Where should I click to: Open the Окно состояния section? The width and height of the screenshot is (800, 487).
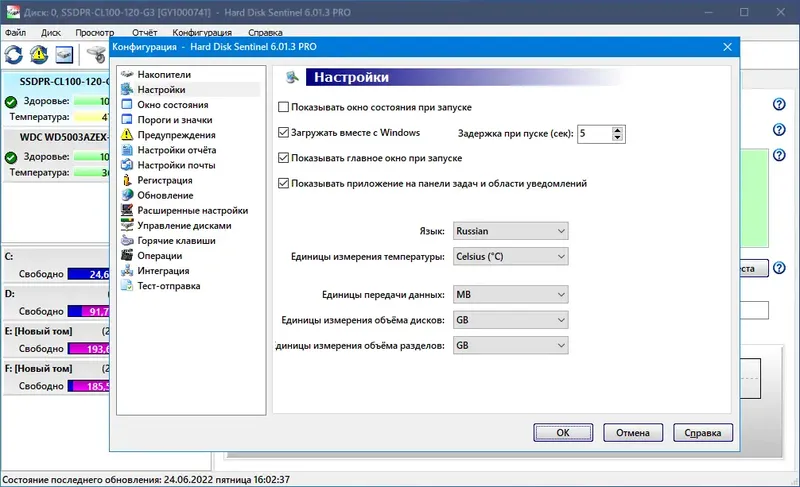point(172,105)
